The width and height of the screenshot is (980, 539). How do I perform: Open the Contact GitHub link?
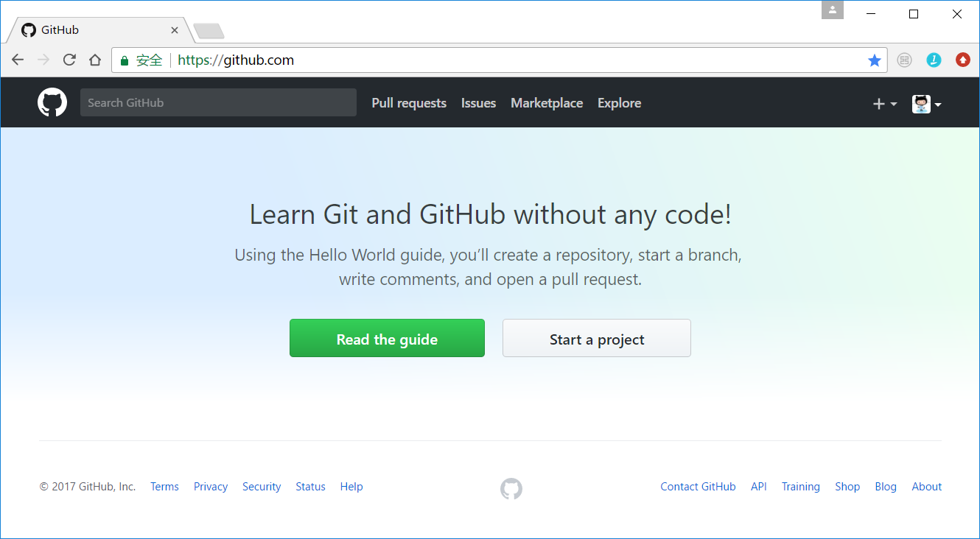pos(698,487)
